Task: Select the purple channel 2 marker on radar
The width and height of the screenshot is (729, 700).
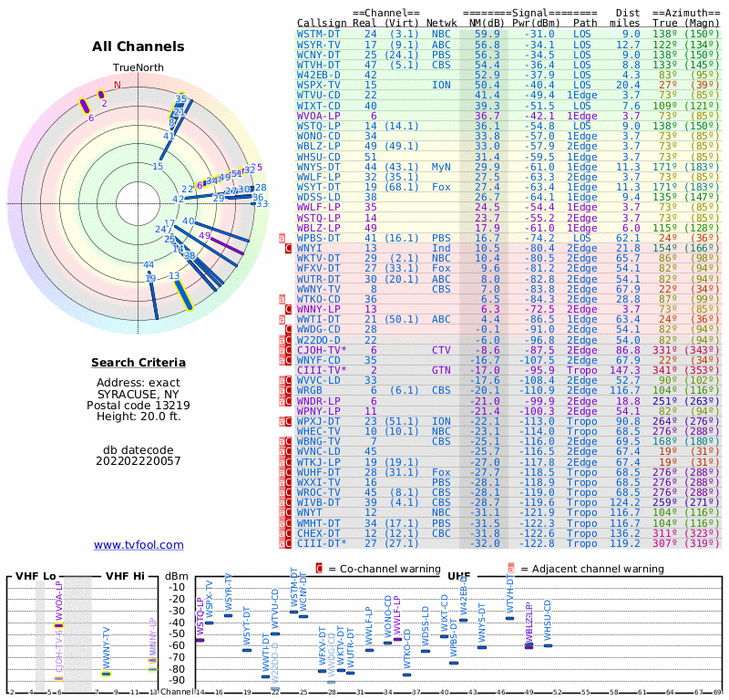Action: [101, 95]
